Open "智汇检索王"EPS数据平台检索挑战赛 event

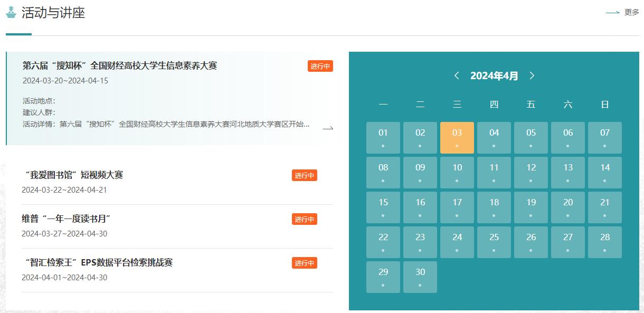point(98,262)
